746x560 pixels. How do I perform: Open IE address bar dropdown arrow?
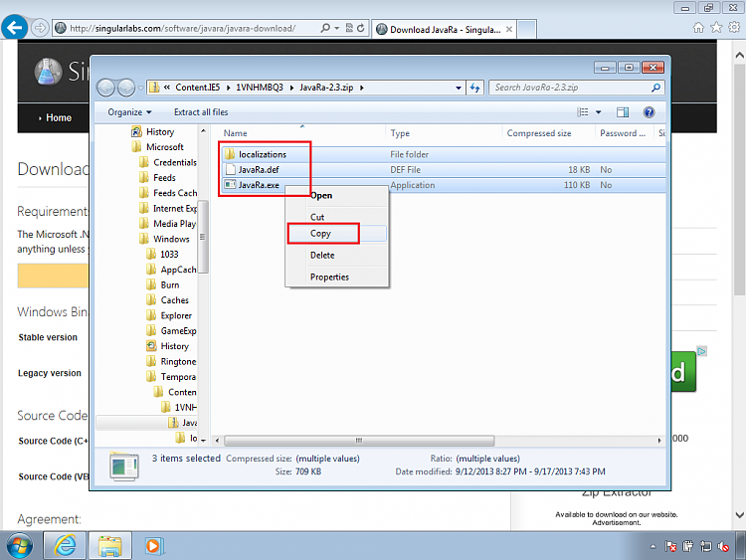pos(337,28)
